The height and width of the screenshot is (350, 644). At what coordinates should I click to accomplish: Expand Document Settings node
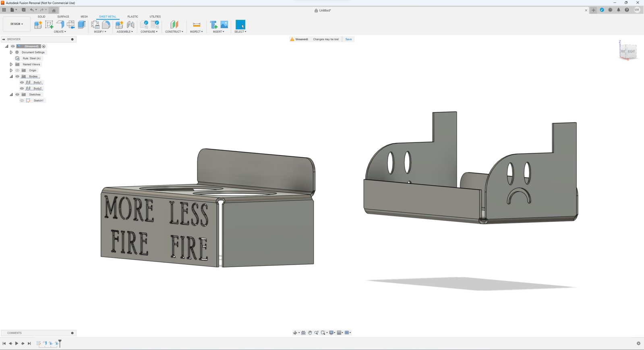tap(11, 52)
